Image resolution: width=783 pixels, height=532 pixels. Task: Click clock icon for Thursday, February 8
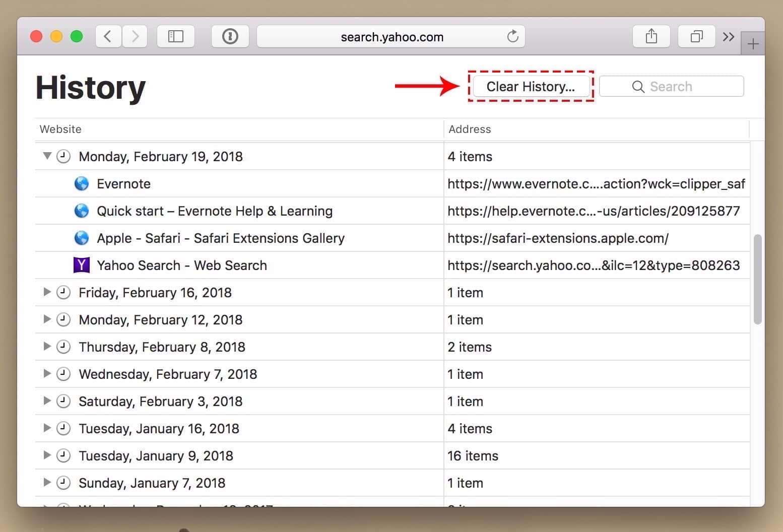tap(63, 347)
